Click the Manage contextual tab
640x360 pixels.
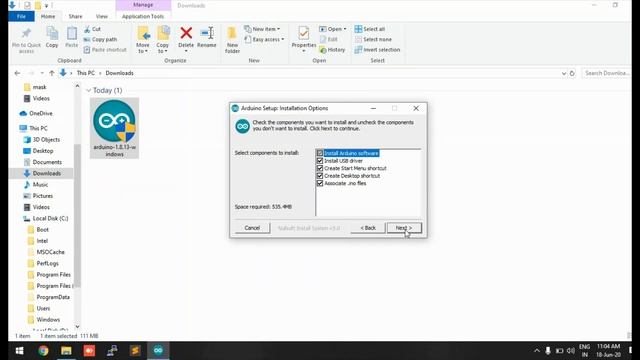143,5
